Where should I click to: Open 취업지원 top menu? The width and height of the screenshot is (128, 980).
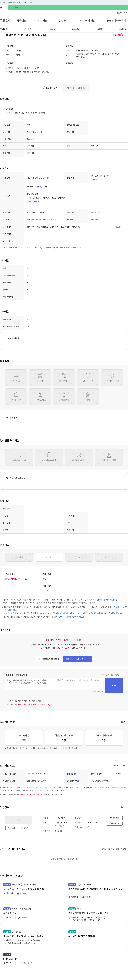coord(43,21)
